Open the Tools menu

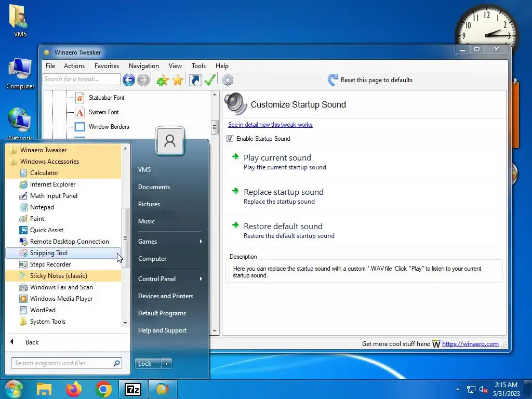[x=198, y=66]
